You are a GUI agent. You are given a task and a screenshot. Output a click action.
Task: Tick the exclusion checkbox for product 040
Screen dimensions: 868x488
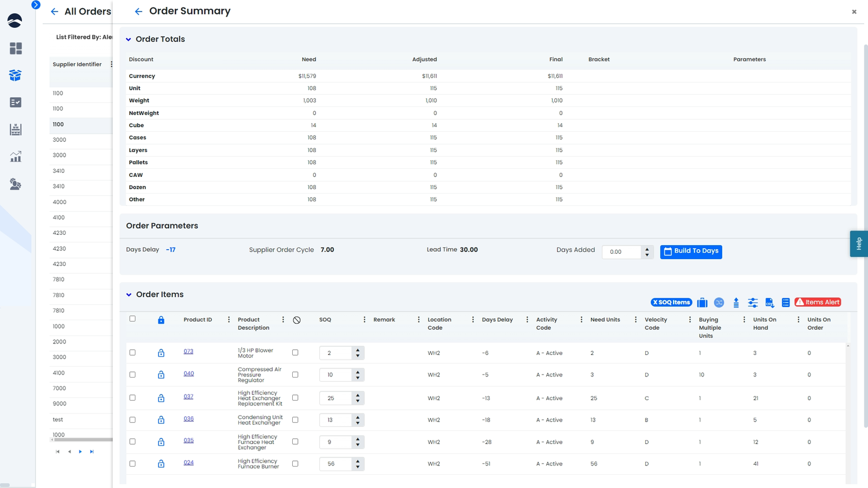295,374
